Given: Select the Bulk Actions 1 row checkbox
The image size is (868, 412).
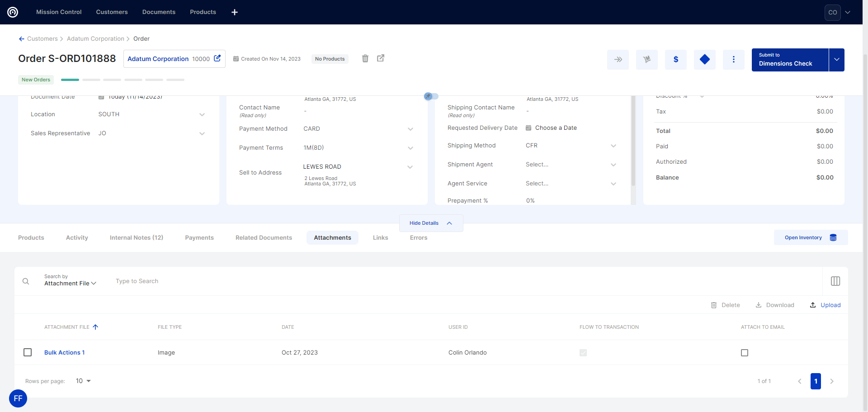Looking at the screenshot, I should [x=28, y=352].
